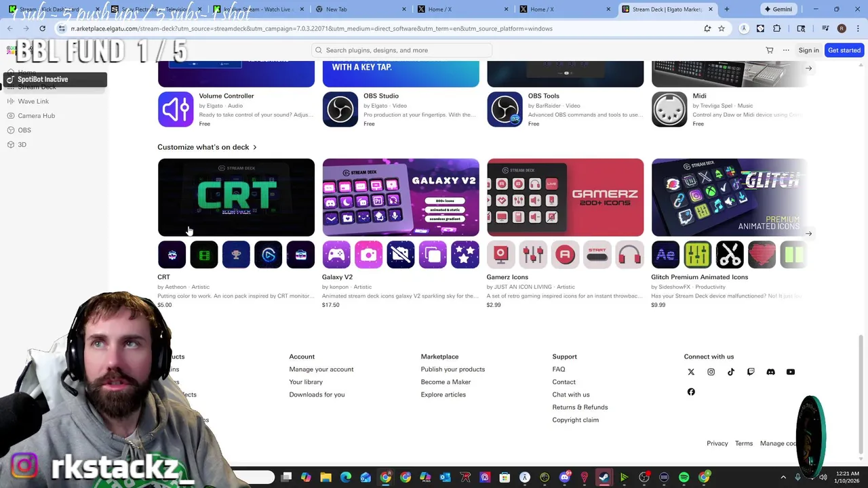The height and width of the screenshot is (488, 868).
Task: Click the stars icon in Galaxy V2
Action: [x=465, y=255]
